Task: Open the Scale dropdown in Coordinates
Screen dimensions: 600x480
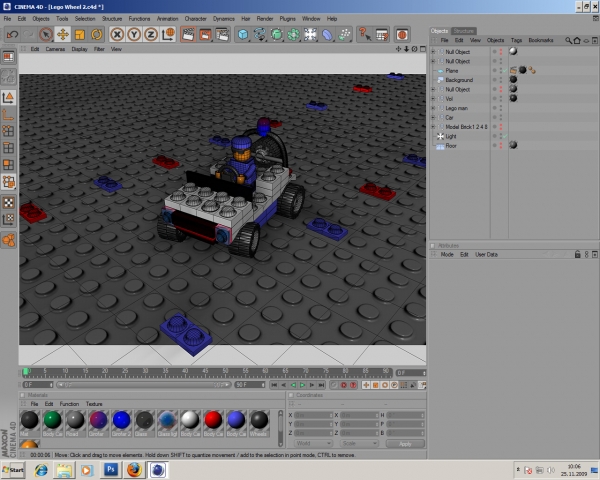Action: coord(359,444)
